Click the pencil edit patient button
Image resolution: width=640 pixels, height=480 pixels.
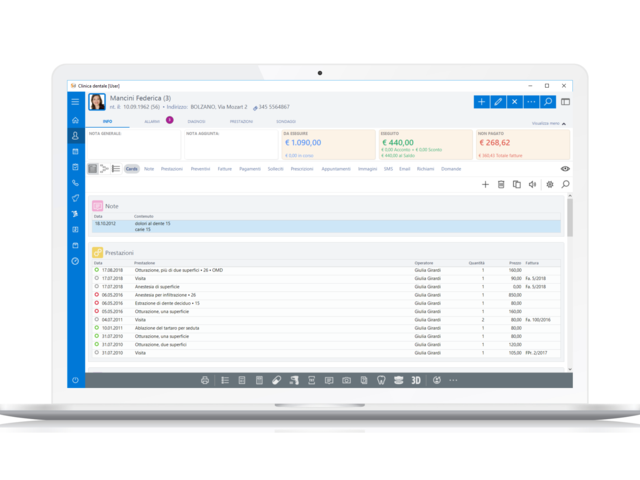coord(498,102)
